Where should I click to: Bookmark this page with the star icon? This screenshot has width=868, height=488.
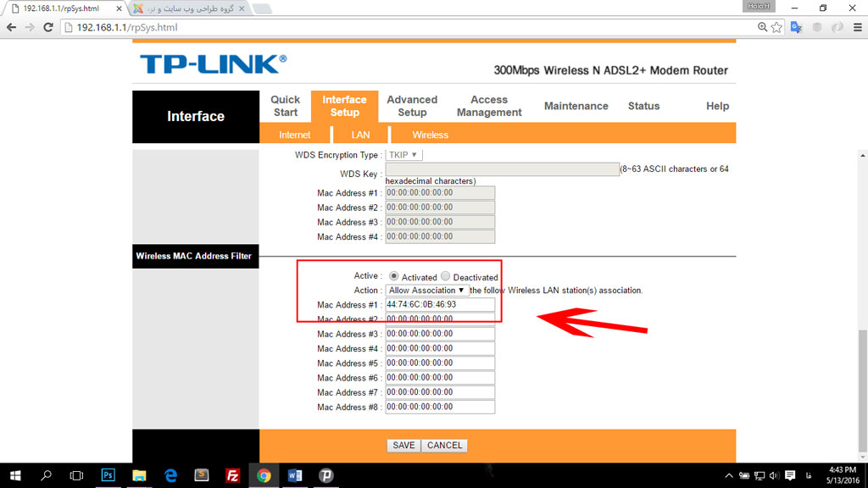[776, 27]
